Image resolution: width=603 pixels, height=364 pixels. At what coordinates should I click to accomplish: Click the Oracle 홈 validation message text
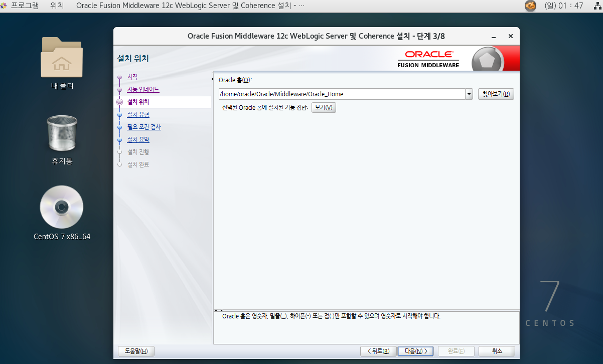[x=331, y=316]
